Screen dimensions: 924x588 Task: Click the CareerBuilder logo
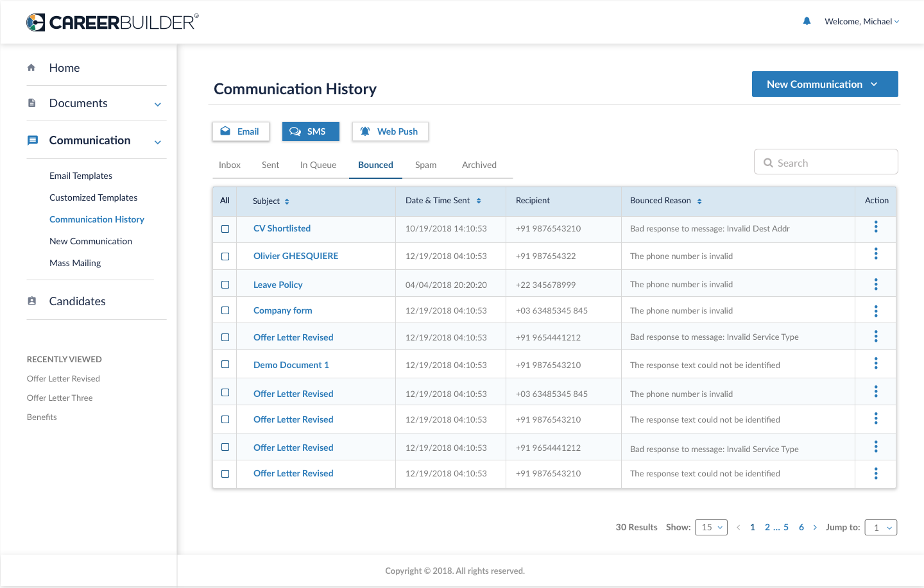(x=112, y=22)
